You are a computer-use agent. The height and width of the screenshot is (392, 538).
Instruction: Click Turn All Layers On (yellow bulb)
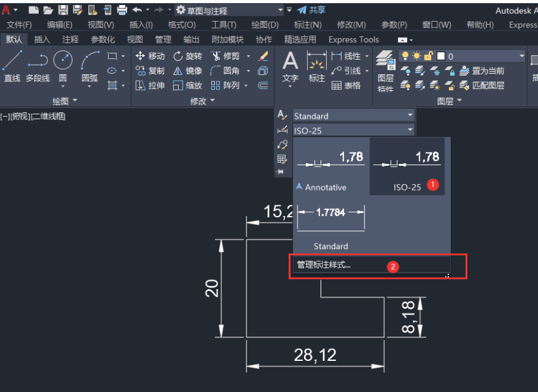click(x=405, y=85)
